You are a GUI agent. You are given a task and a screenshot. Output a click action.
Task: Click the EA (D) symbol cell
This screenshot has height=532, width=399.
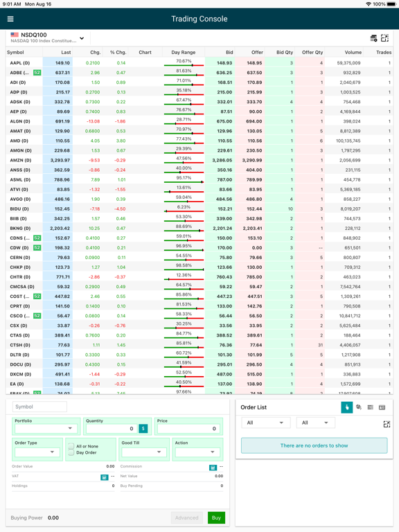pyautogui.click(x=17, y=384)
